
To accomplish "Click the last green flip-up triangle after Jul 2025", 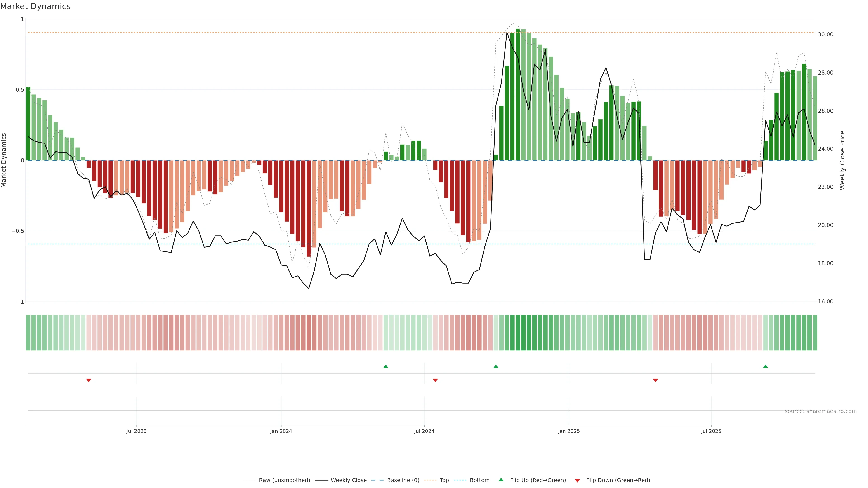I will [x=765, y=366].
